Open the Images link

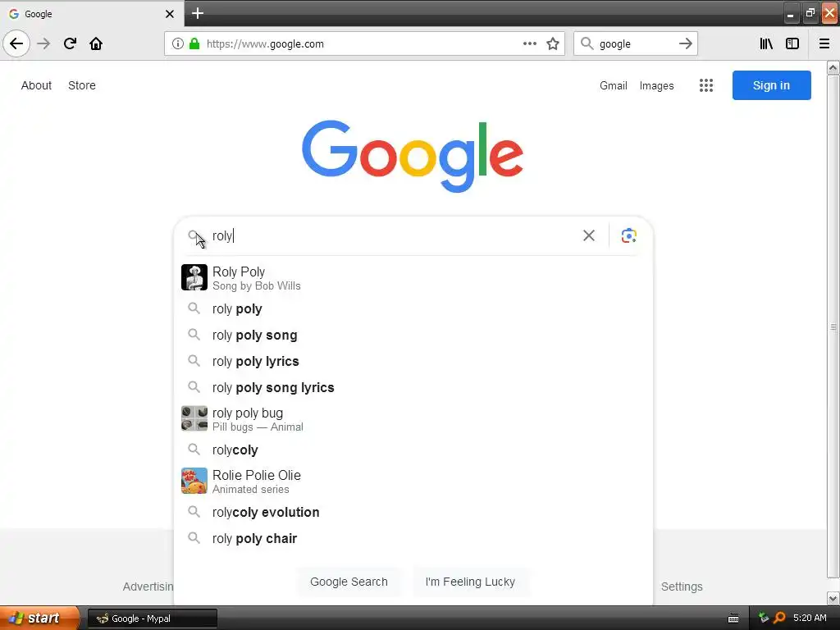tap(656, 85)
